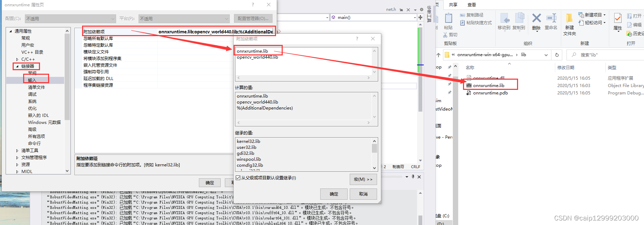Click the Move to (移动到) icon
The width and height of the screenshot is (644, 225).
point(505,18)
